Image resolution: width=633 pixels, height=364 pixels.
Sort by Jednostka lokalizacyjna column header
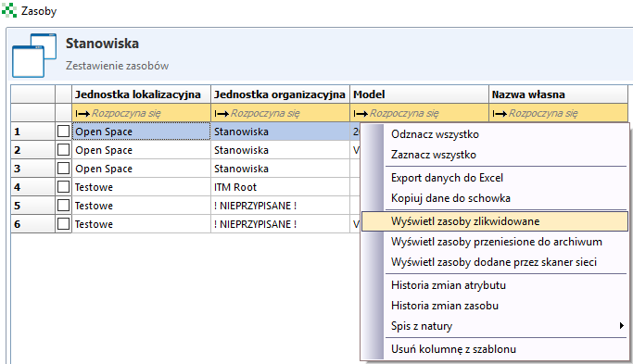click(x=141, y=94)
